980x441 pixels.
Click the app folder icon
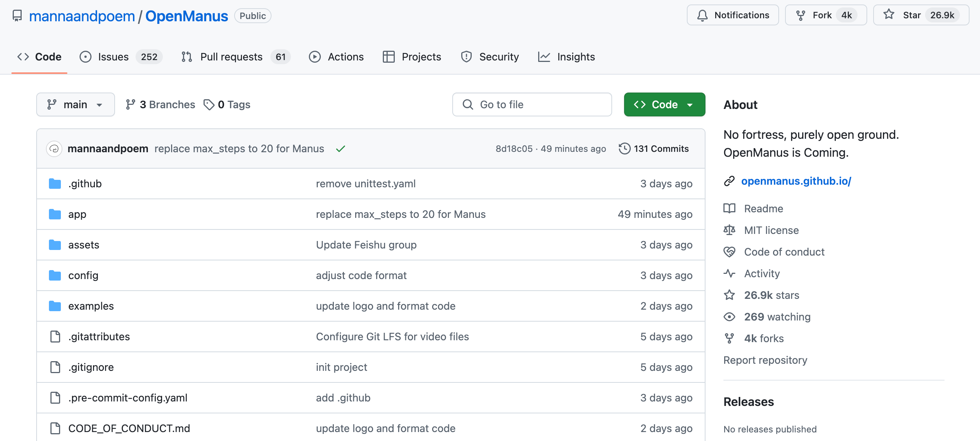[55, 214]
